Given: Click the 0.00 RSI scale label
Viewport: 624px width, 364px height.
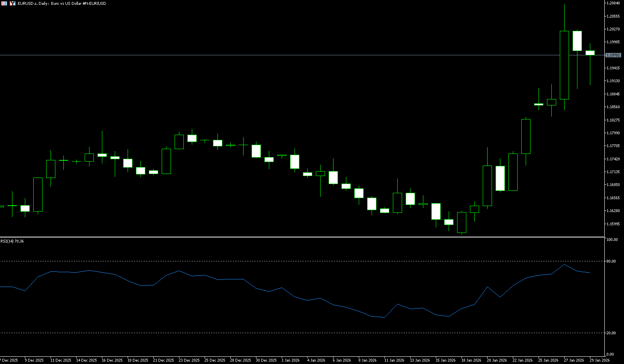Looking at the screenshot, I should pyautogui.click(x=610, y=354).
